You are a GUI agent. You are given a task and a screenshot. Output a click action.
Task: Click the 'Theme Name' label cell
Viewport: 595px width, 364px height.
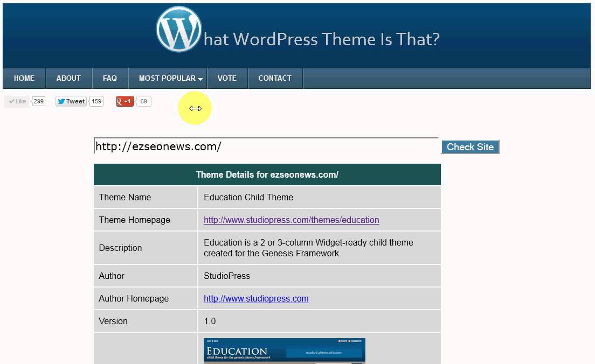[146, 197]
